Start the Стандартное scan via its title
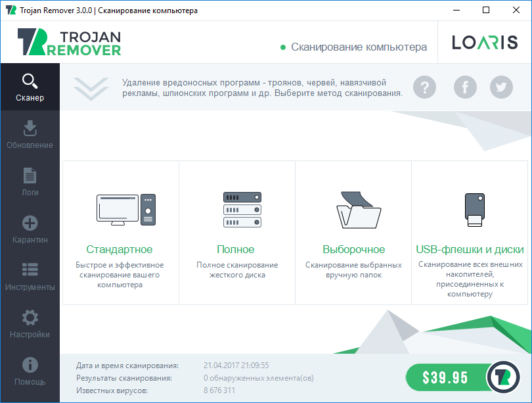The width and height of the screenshot is (532, 403). (x=120, y=250)
